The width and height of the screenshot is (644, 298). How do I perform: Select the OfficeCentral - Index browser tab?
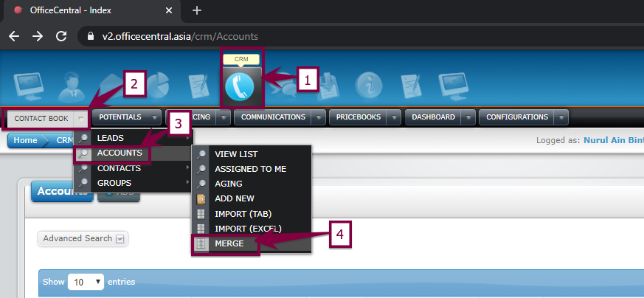coord(93,10)
